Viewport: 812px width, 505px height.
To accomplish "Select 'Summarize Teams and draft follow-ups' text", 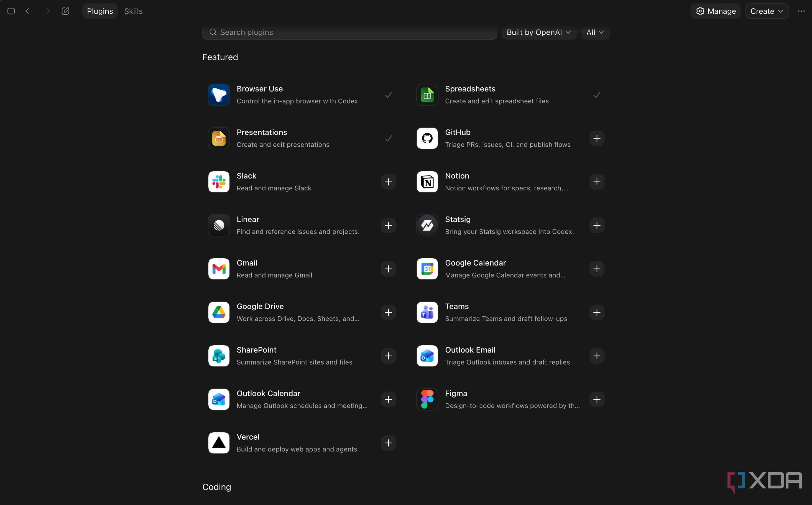I will pos(506,319).
